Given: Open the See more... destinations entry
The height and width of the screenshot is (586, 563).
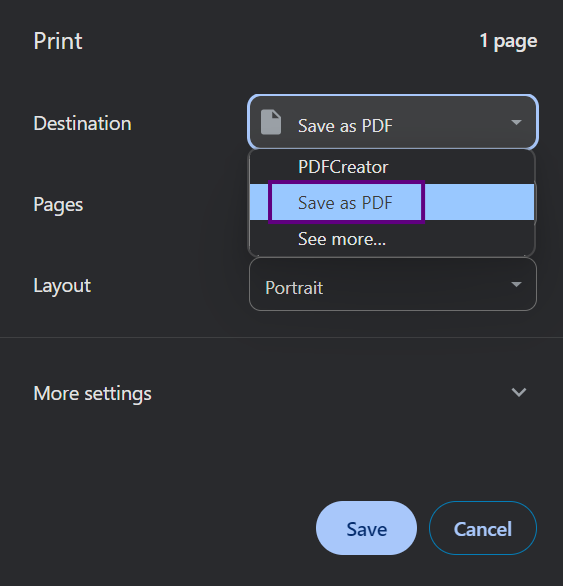Looking at the screenshot, I should click(x=392, y=238).
